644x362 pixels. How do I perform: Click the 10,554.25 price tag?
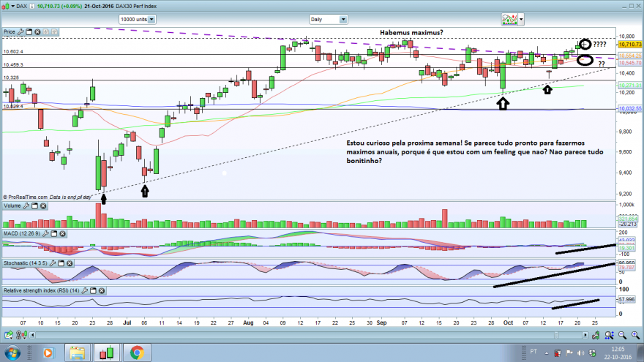point(629,56)
